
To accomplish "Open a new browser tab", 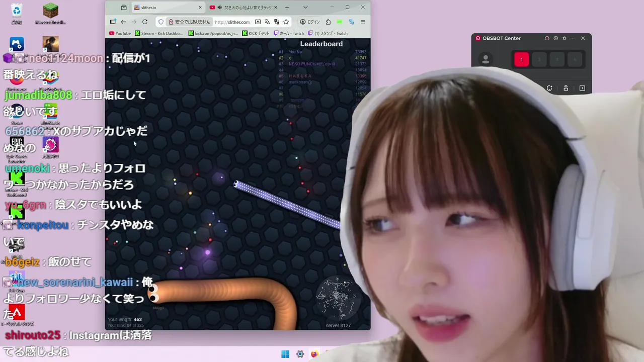I will 287,8.
